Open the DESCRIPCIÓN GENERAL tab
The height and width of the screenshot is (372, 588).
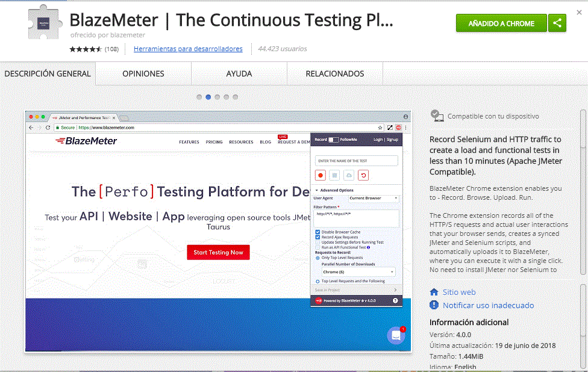(48, 74)
